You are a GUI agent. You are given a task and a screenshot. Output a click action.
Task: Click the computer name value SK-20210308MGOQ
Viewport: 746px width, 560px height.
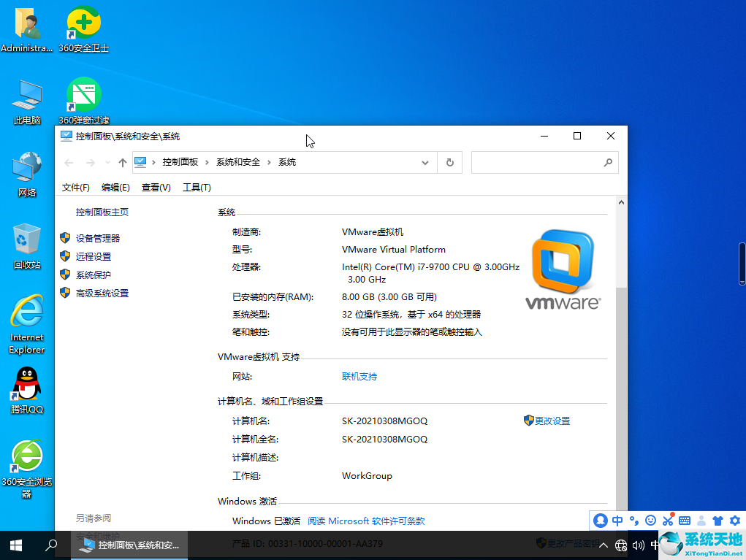pos(384,421)
